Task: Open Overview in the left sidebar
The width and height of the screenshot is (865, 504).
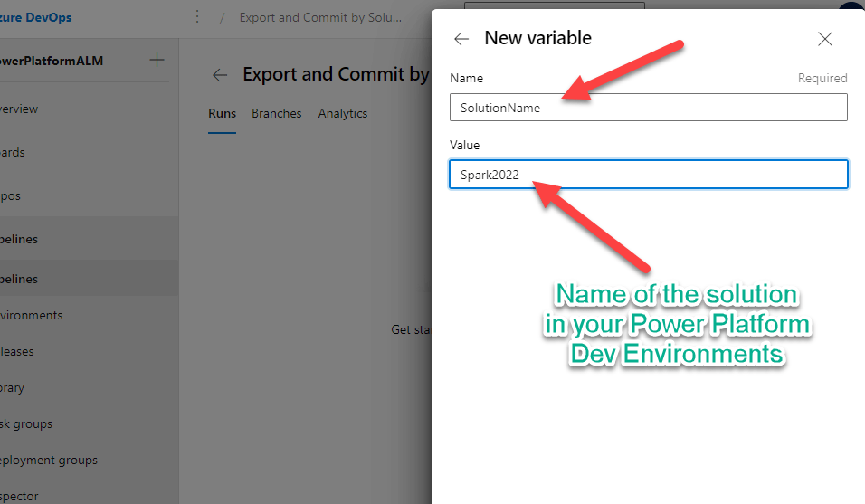Action: tap(19, 109)
